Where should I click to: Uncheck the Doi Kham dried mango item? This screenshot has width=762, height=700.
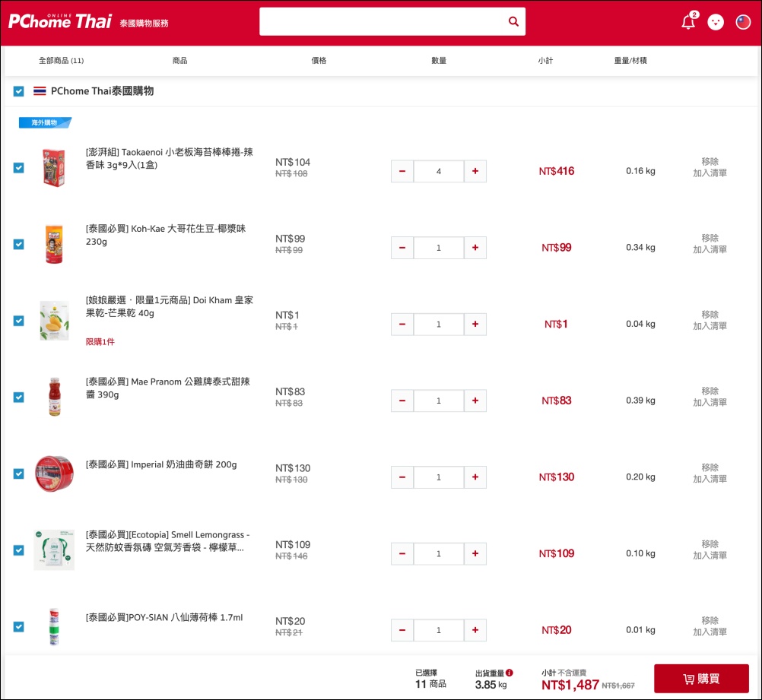click(x=19, y=321)
